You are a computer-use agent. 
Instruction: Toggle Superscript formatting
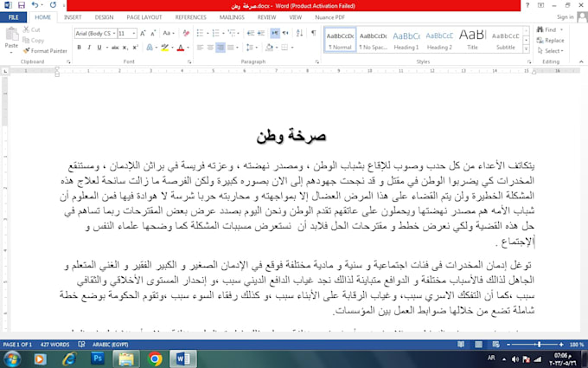pyautogui.click(x=136, y=48)
